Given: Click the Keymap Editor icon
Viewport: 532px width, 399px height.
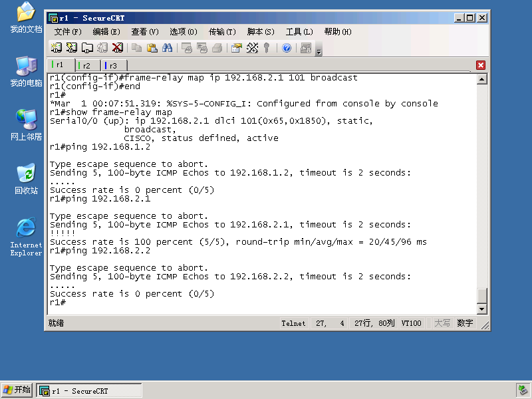Looking at the screenshot, I should [252, 48].
